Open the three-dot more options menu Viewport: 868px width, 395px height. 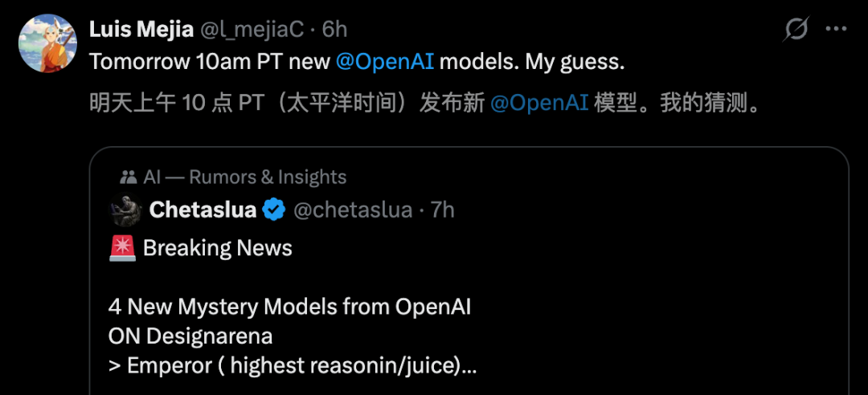(837, 30)
